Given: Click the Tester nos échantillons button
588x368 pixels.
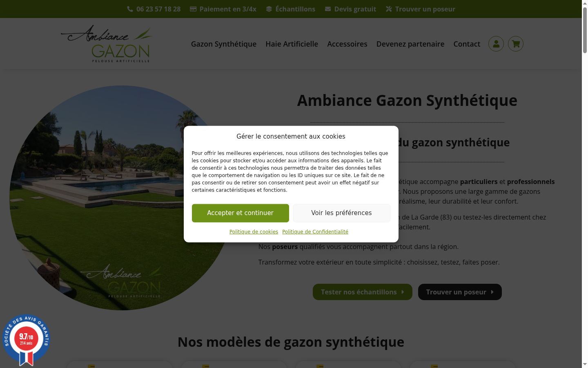Looking at the screenshot, I should (x=363, y=292).
